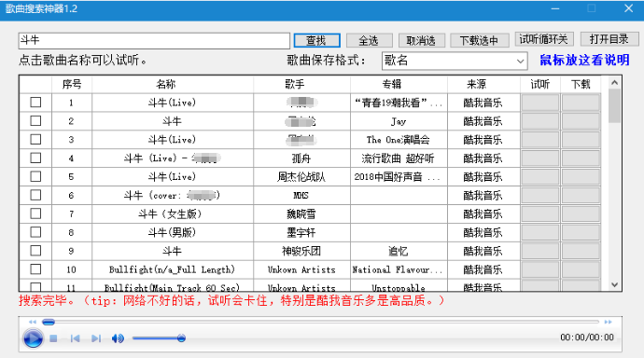Click the 下载 column header
Viewport: 644px width, 358px height.
pos(581,85)
